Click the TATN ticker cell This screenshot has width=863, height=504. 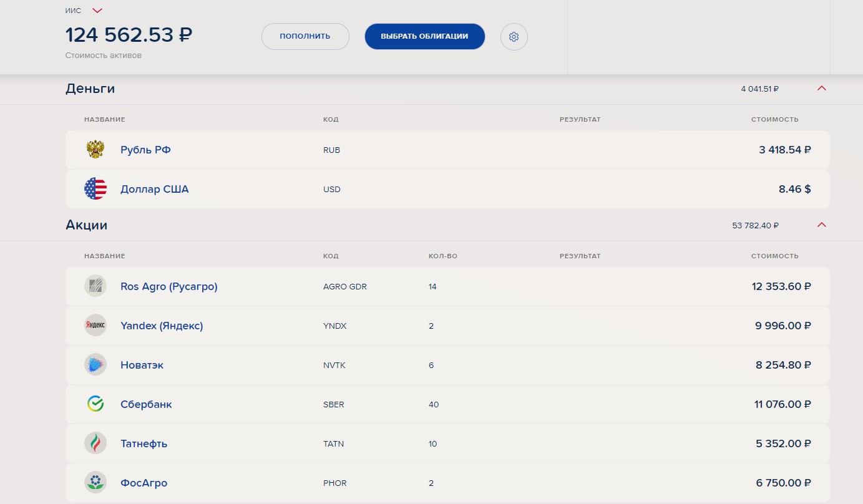[x=333, y=444]
